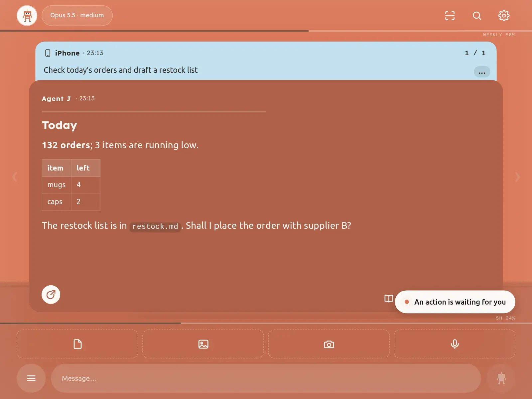
Task: Attach a file using document icon
Action: coord(77,344)
